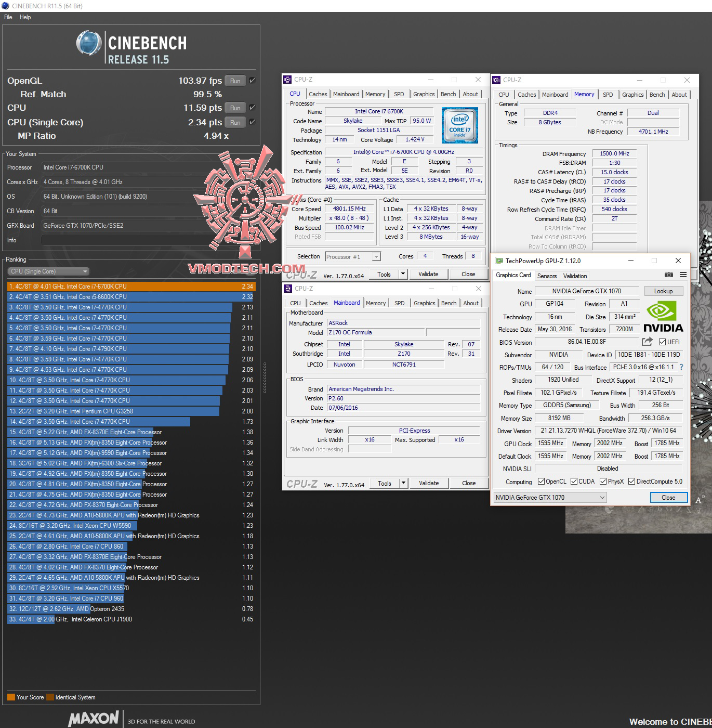Click the orange Your Score legend swatch
712x728 pixels.
pos(11,697)
